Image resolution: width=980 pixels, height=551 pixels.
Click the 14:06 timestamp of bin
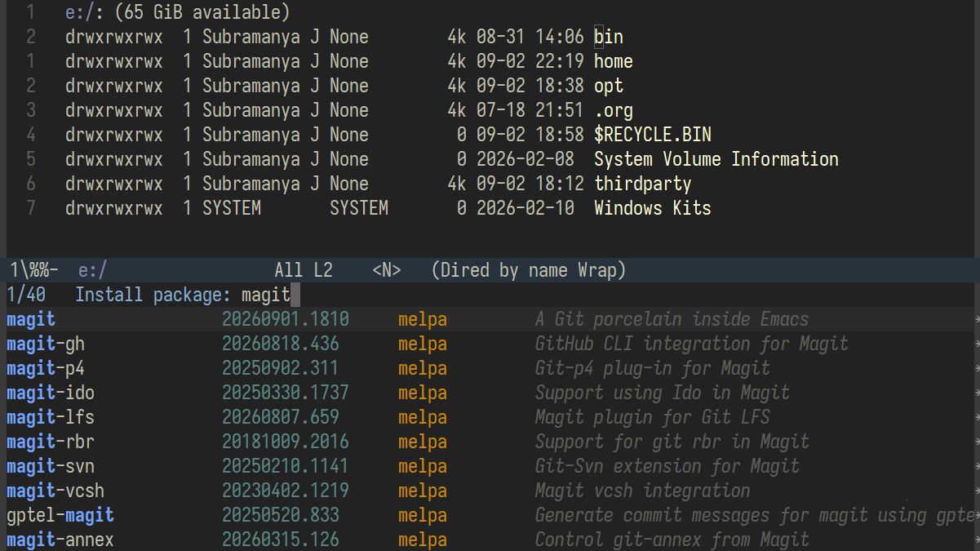pos(560,37)
